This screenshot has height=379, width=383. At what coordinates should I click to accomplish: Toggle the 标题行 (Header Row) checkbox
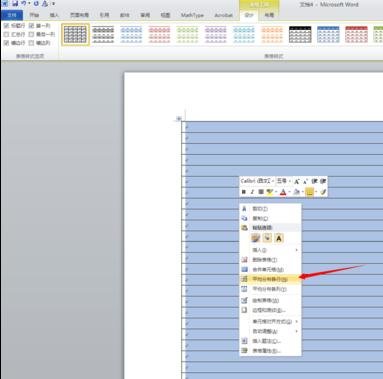6,26
